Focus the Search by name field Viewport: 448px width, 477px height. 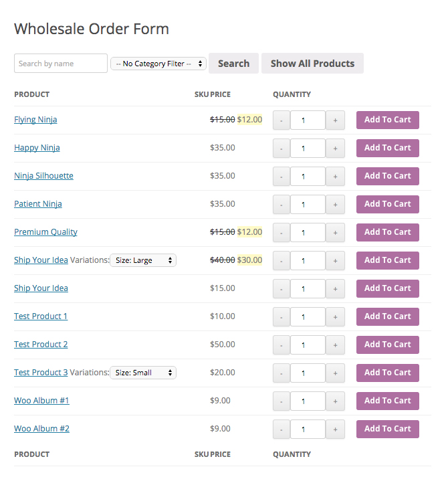point(61,64)
